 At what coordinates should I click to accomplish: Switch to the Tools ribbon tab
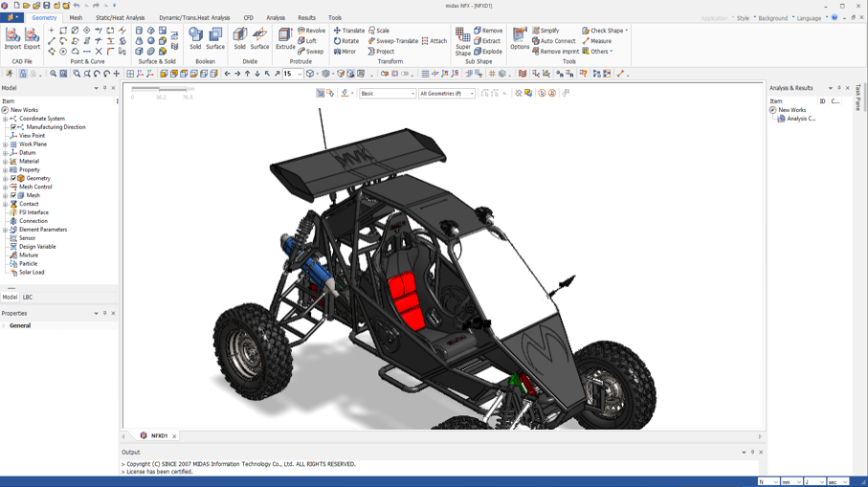[335, 18]
